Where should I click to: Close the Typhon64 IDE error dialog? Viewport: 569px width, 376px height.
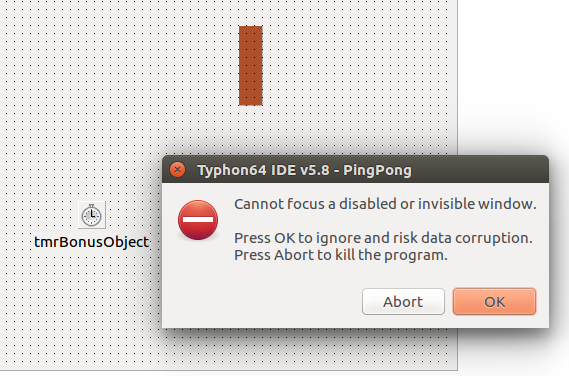coord(177,169)
